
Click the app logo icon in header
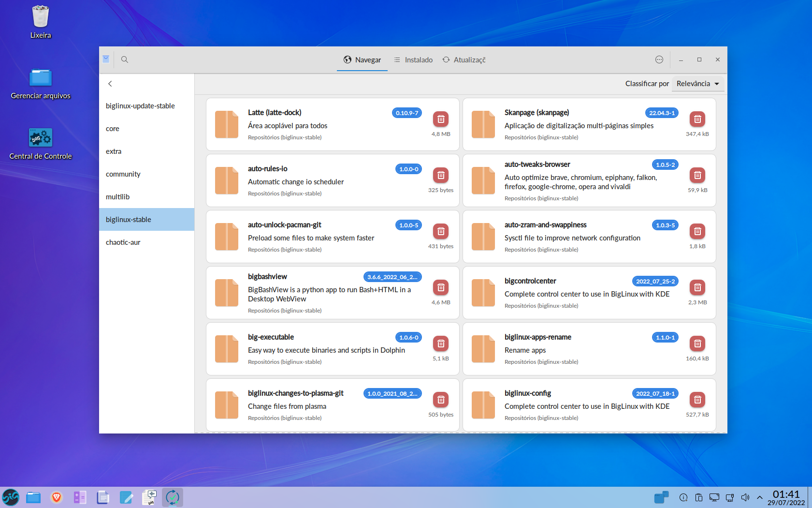click(106, 59)
